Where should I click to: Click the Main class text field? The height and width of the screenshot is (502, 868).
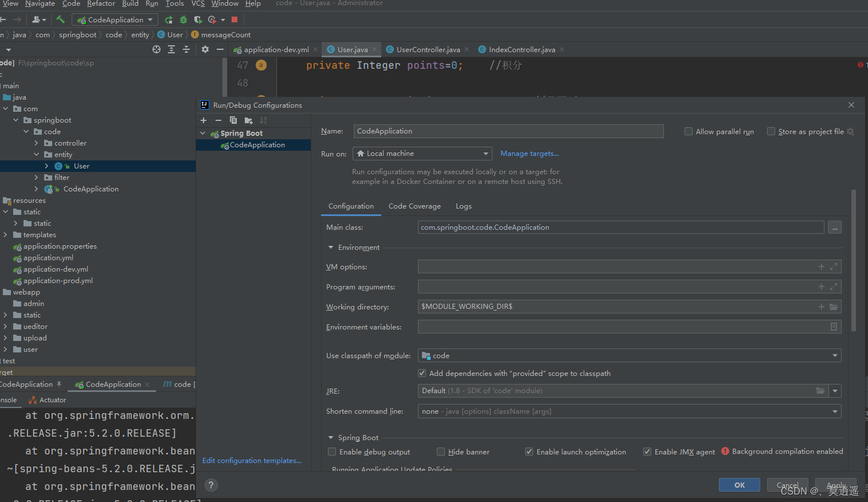621,228
